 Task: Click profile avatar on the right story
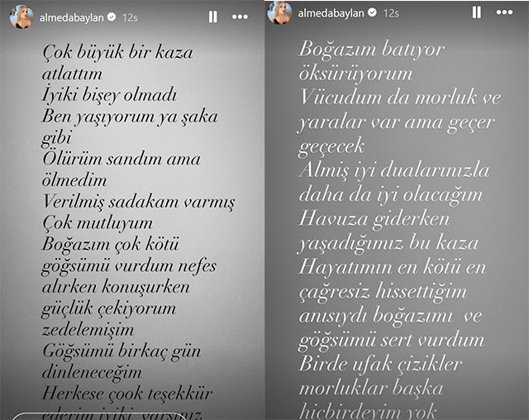click(279, 13)
